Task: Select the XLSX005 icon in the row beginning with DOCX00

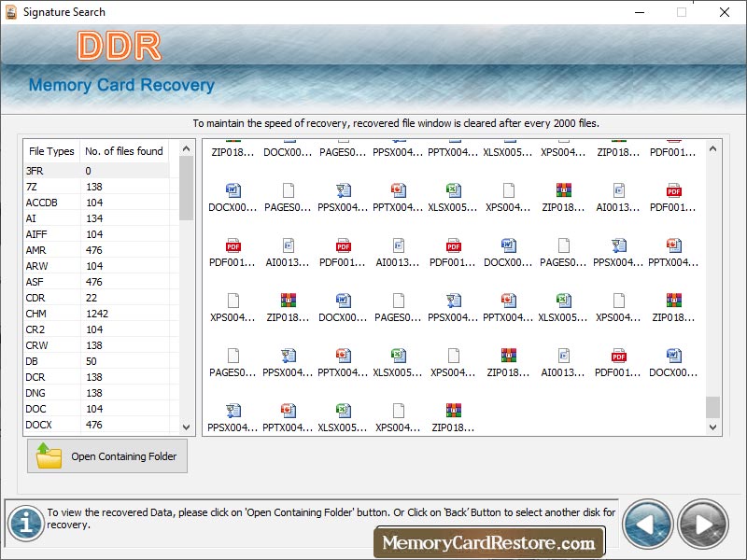Action: pos(453,190)
